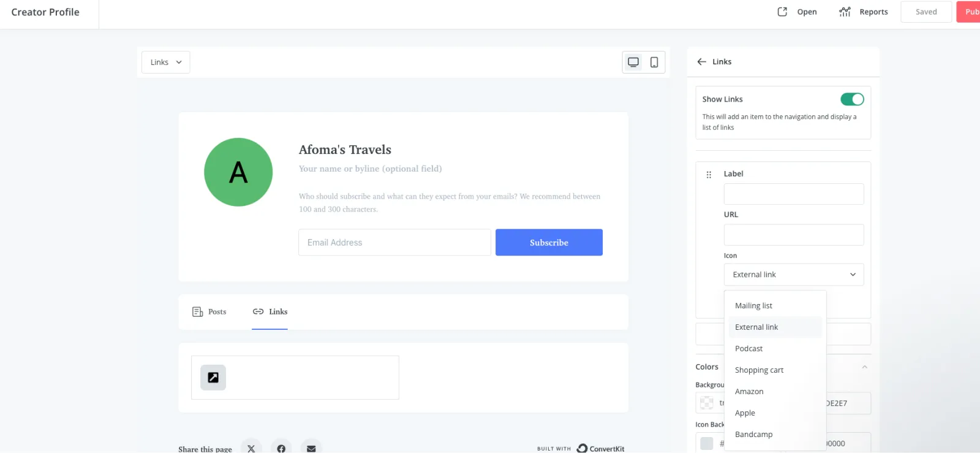Viewport: 980px width, 453px height.
Task: Toggle the Show Links switch off
Action: tap(852, 99)
